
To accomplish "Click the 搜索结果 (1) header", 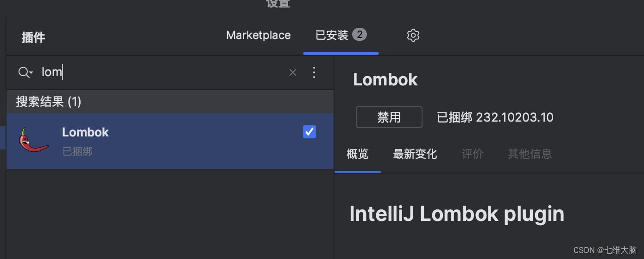I will (x=49, y=102).
